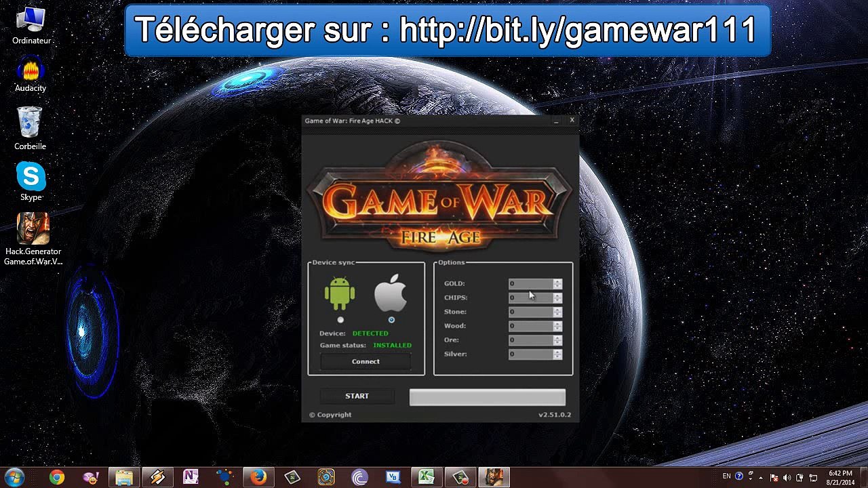Open the blue-dots taskbar icon
The image size is (868, 488).
click(x=224, y=477)
